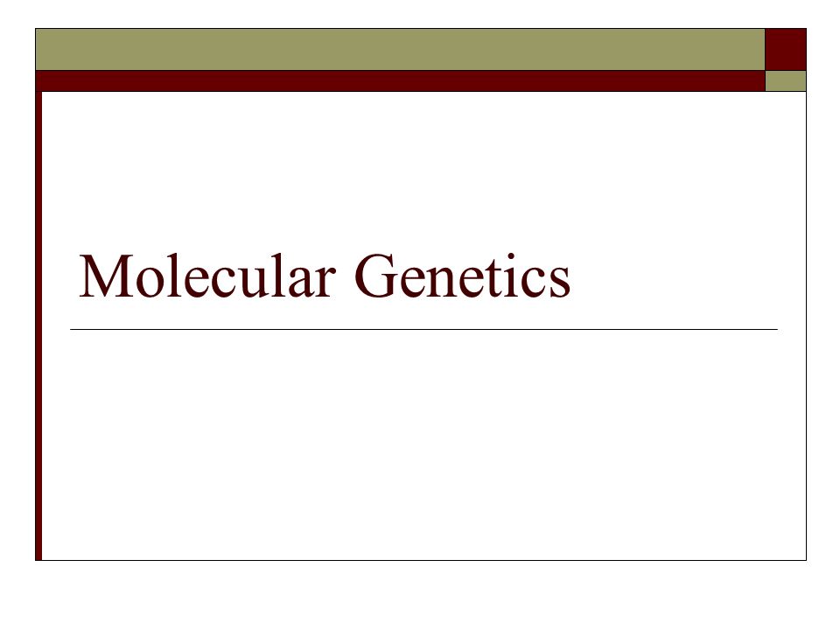The width and height of the screenshot is (840, 630).
Task: Click the white margin outside the slide bottom
Action: point(420,596)
